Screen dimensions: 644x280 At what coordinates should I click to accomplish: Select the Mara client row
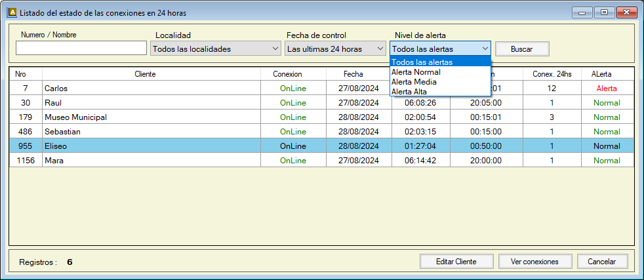click(151, 161)
